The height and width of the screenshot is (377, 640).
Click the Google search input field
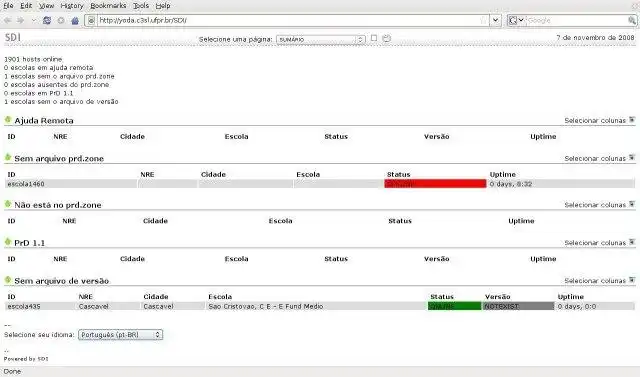point(577,20)
